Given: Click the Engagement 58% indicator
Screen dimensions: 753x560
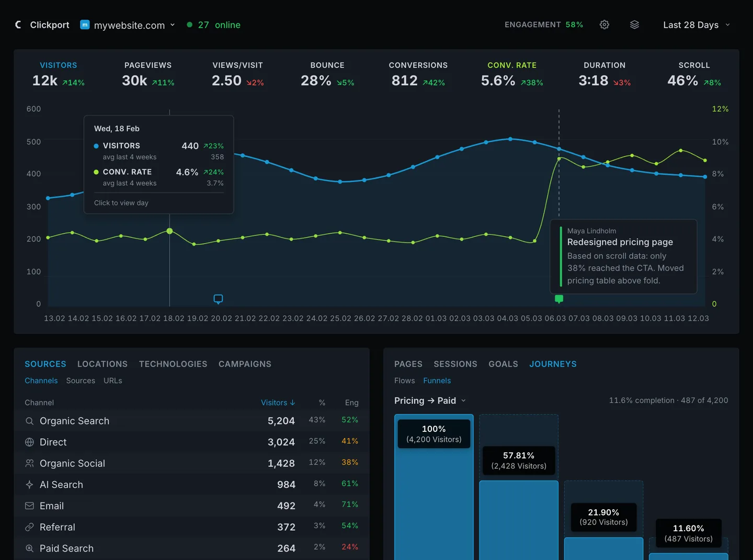Looking at the screenshot, I should (544, 25).
